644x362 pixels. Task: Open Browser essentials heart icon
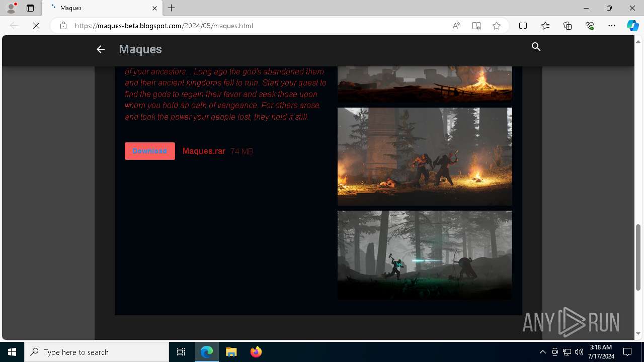coord(590,26)
